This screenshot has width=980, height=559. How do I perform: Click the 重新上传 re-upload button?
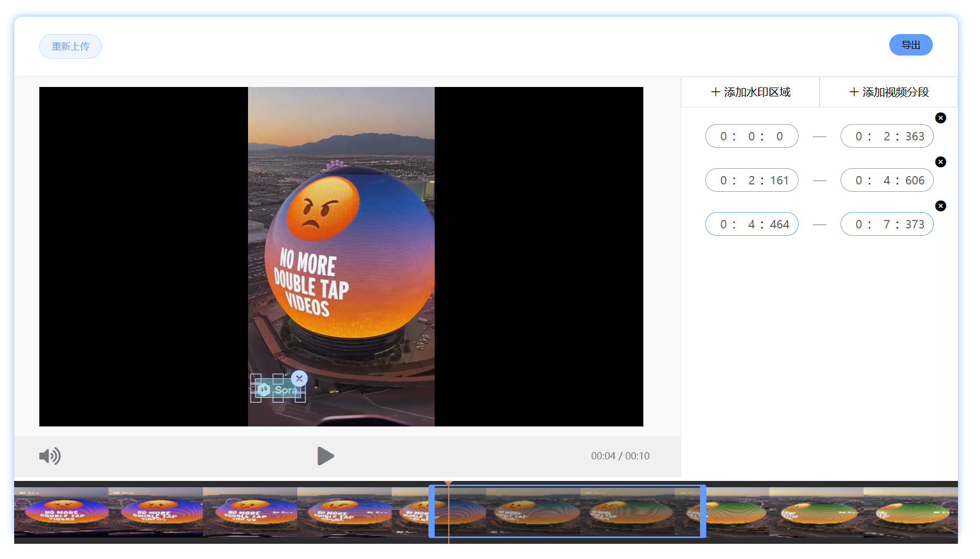click(70, 46)
